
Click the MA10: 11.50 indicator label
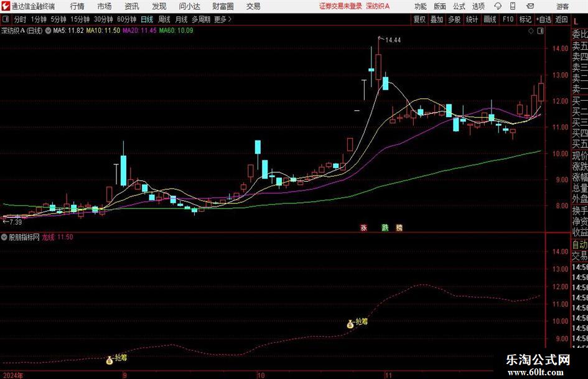pos(103,30)
